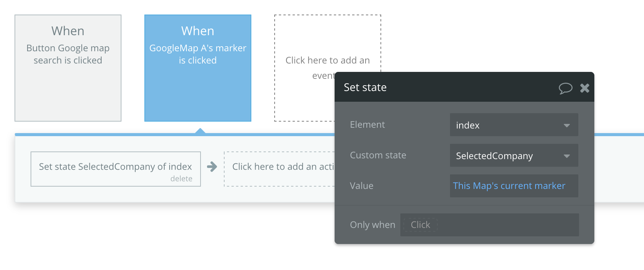This screenshot has width=644, height=270.
Task: Click the Custom state label
Action: tap(378, 155)
